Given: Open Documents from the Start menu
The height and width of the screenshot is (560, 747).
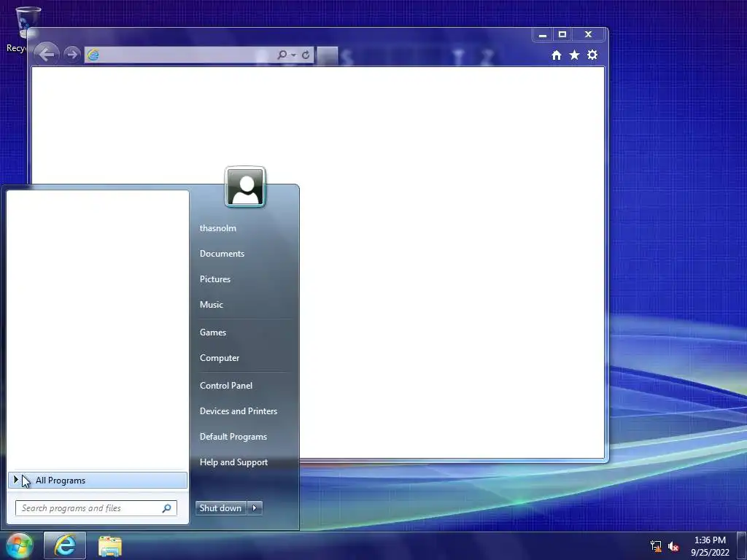Looking at the screenshot, I should [222, 254].
